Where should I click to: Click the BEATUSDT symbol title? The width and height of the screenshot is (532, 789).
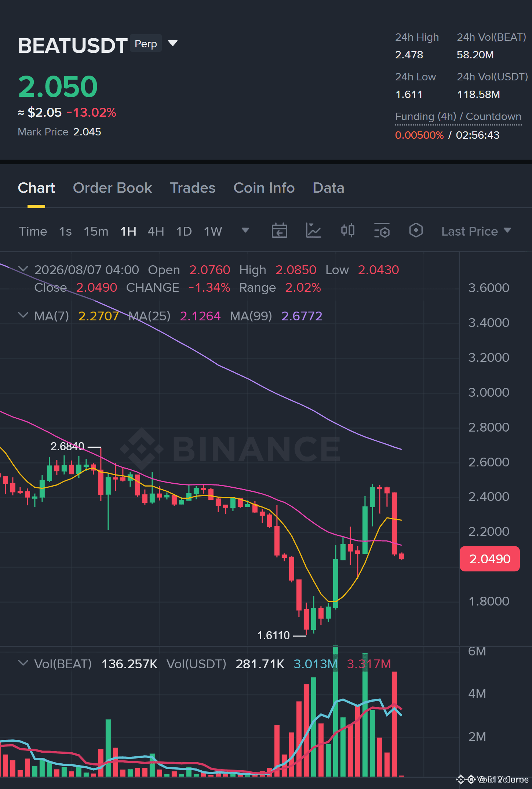click(x=73, y=46)
